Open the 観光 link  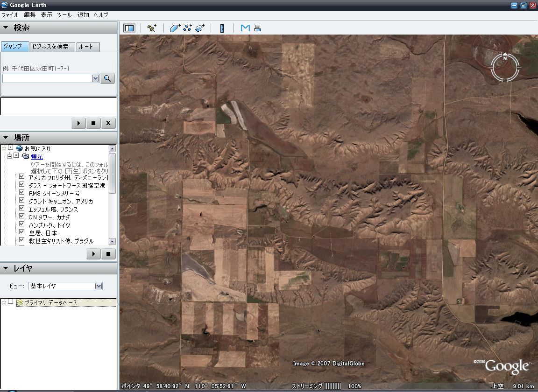pyautogui.click(x=37, y=157)
